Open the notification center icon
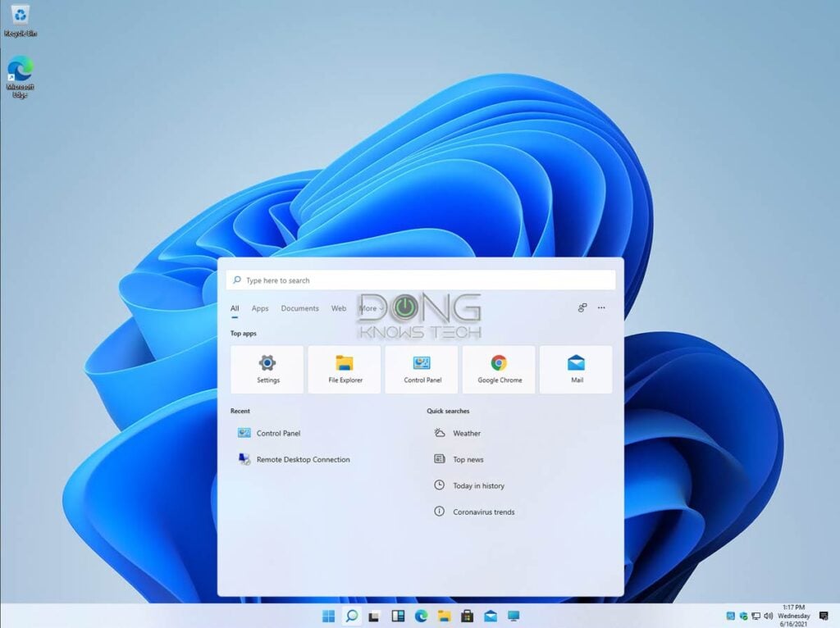 824,617
